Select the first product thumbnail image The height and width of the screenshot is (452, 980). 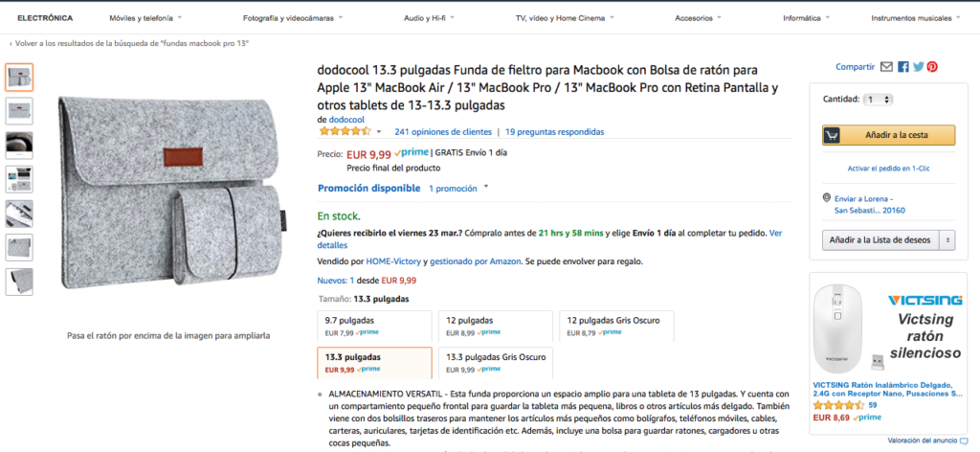pos(19,78)
